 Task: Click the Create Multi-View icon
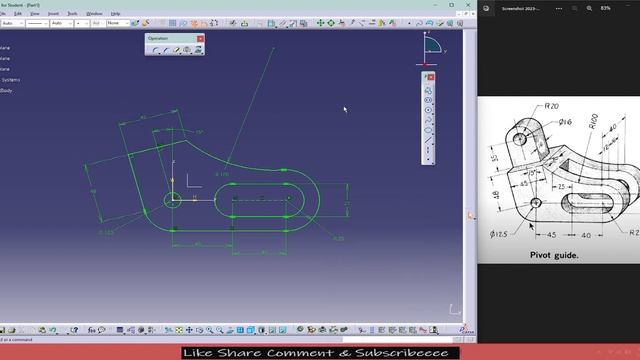point(240,330)
